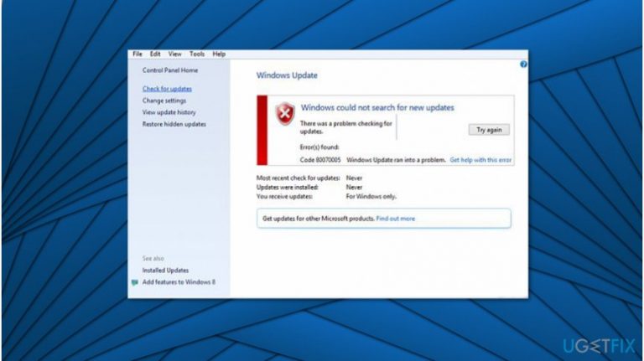Viewport: 644px width, 361px height.
Task: Click 'Error(s) found:' text
Action: pos(319,147)
